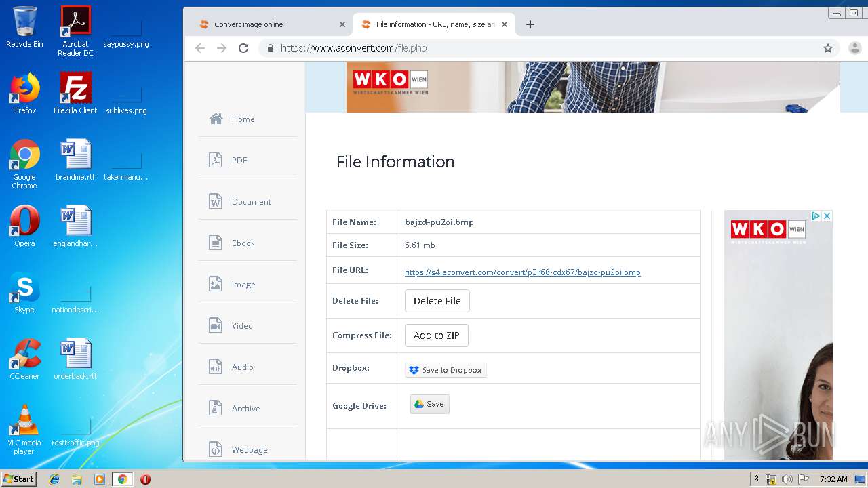Screen dimensions: 868x488
Task: Select the Video sidebar icon
Action: click(x=216, y=325)
